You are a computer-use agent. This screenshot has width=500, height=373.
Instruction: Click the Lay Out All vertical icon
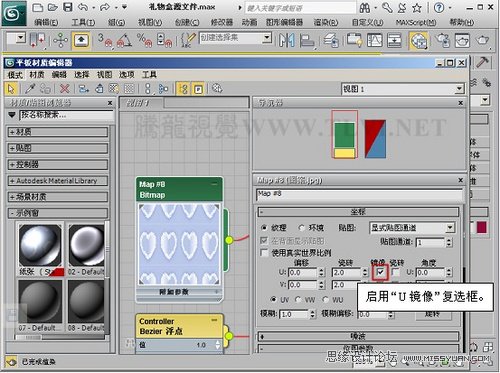[x=147, y=89]
